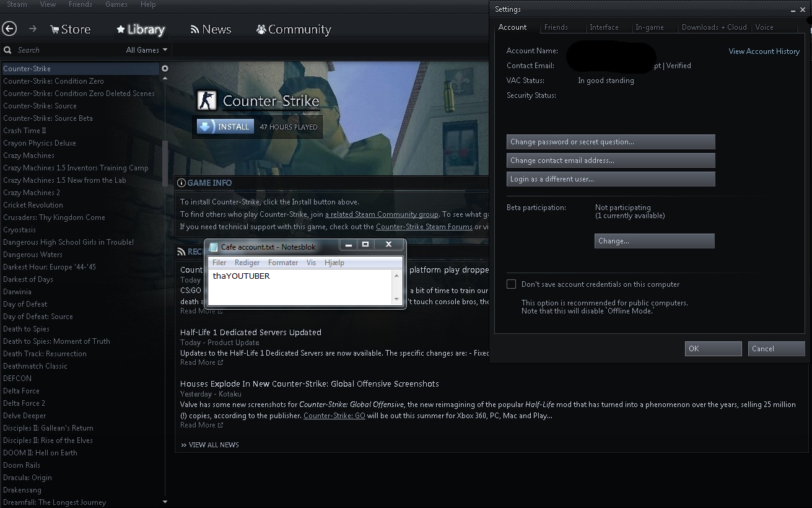Screen dimensions: 812x508
Task: Maximize the Cafe account Notepad window
Action: 365,245
